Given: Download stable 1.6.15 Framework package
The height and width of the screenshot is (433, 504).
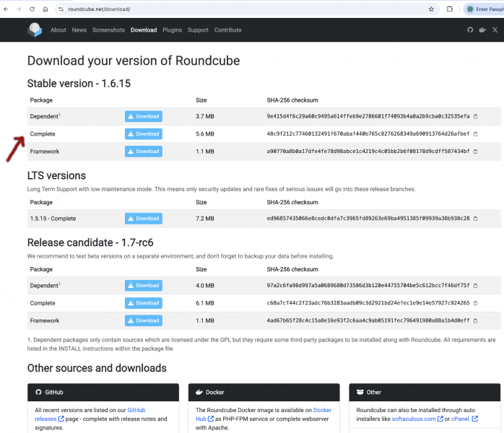Looking at the screenshot, I should tap(144, 152).
